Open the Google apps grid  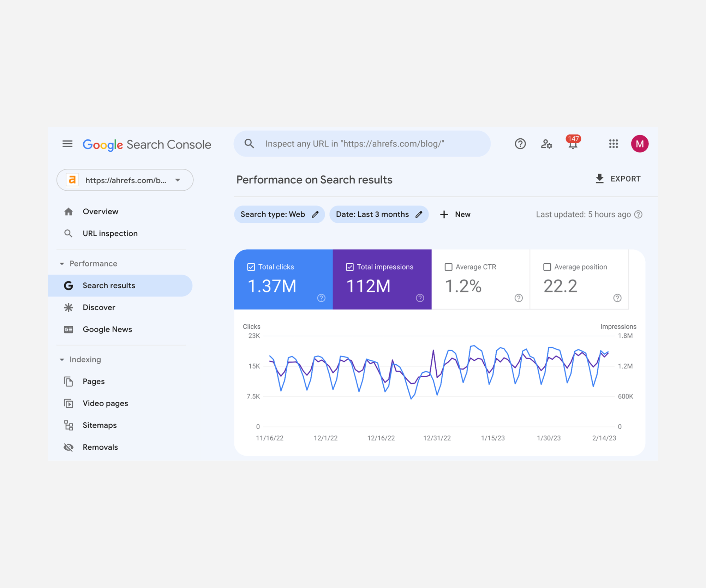pos(613,144)
